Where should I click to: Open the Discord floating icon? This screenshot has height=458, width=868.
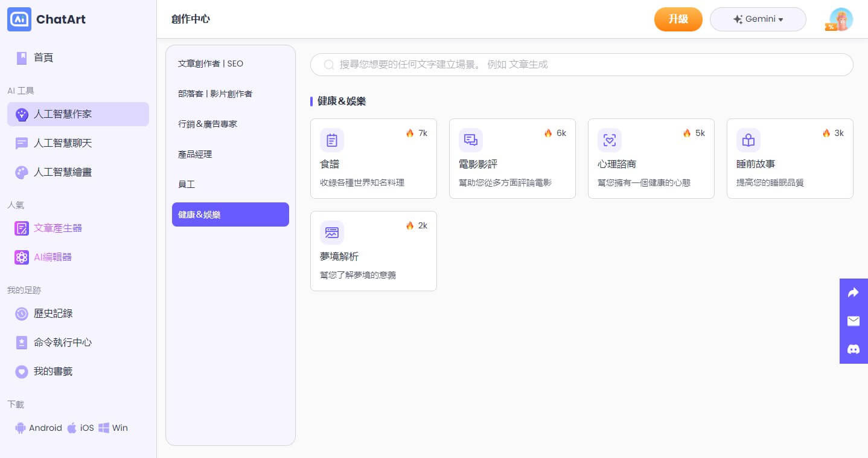(x=854, y=349)
